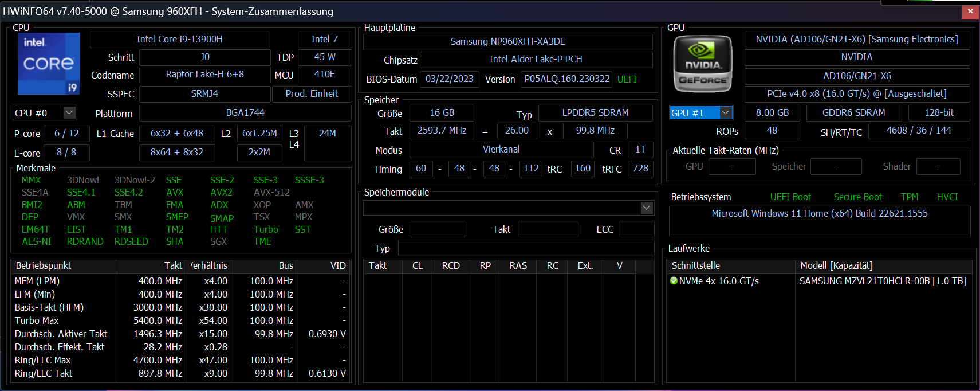The height and width of the screenshot is (391, 980).
Task: Click the Intel Core i9 logo
Action: [x=49, y=64]
